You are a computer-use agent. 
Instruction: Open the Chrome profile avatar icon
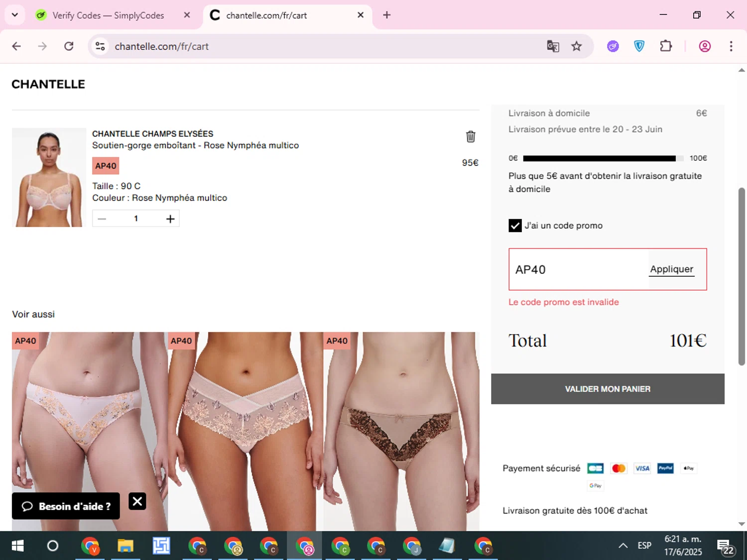coord(705,46)
